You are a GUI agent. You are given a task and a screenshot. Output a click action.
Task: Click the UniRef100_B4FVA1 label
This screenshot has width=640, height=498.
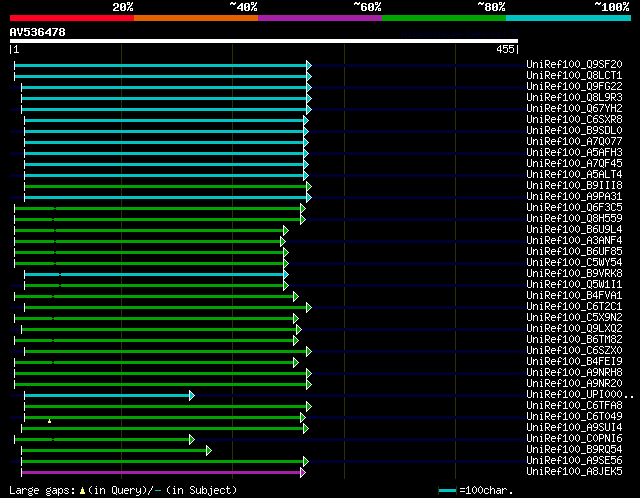(x=574, y=295)
